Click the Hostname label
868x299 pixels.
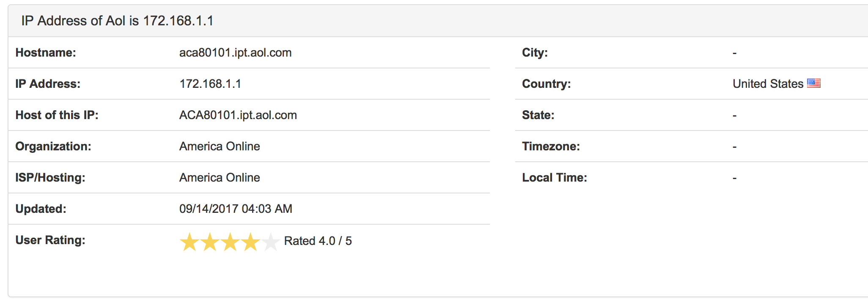[46, 53]
